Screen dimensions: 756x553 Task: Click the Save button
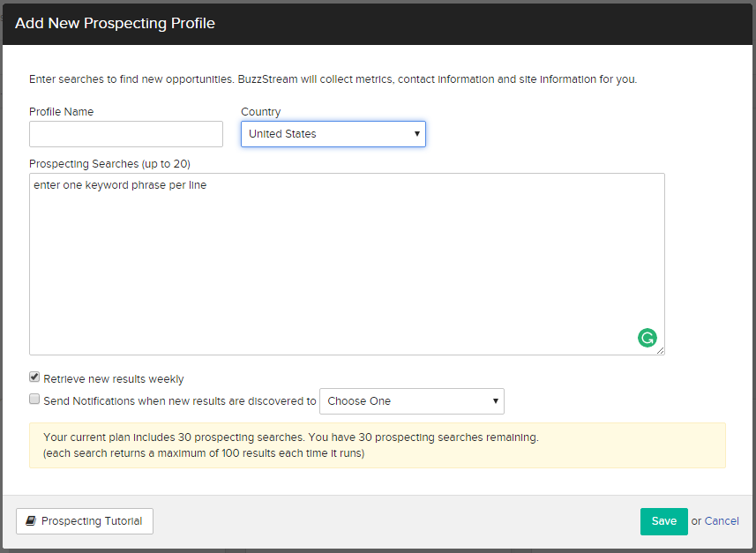click(x=663, y=521)
